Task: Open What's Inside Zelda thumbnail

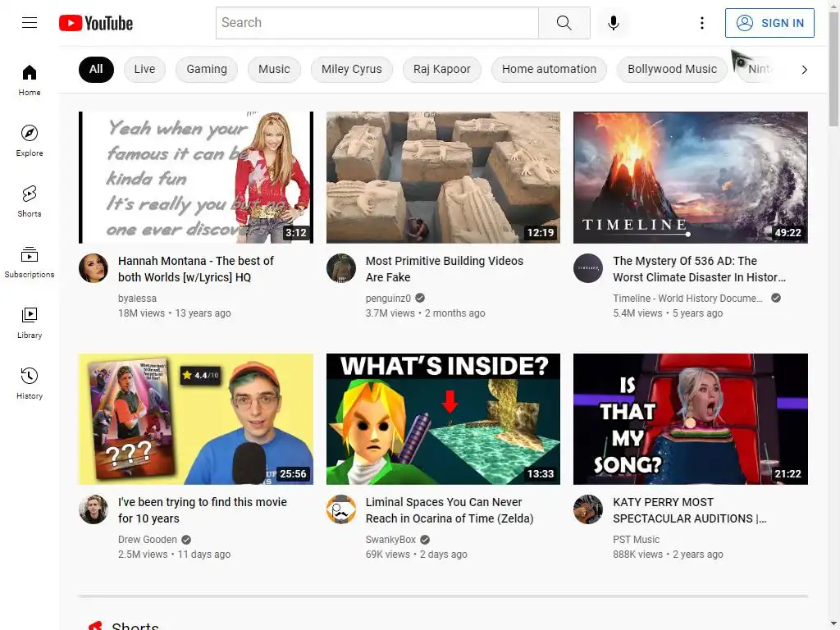Action: (x=443, y=419)
